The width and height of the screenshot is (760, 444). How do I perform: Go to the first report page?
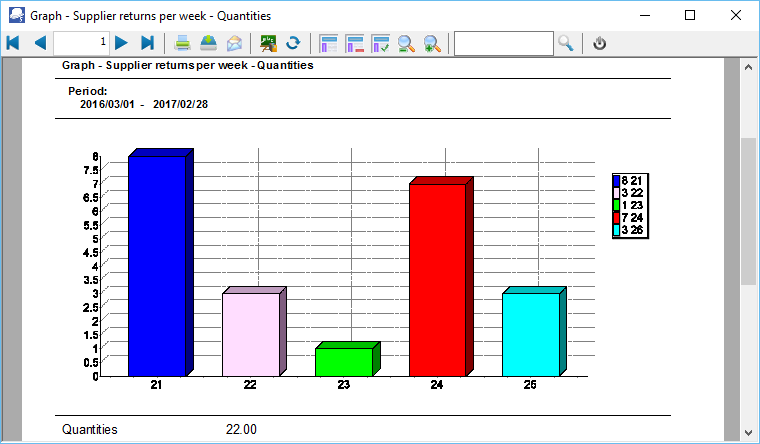13,43
